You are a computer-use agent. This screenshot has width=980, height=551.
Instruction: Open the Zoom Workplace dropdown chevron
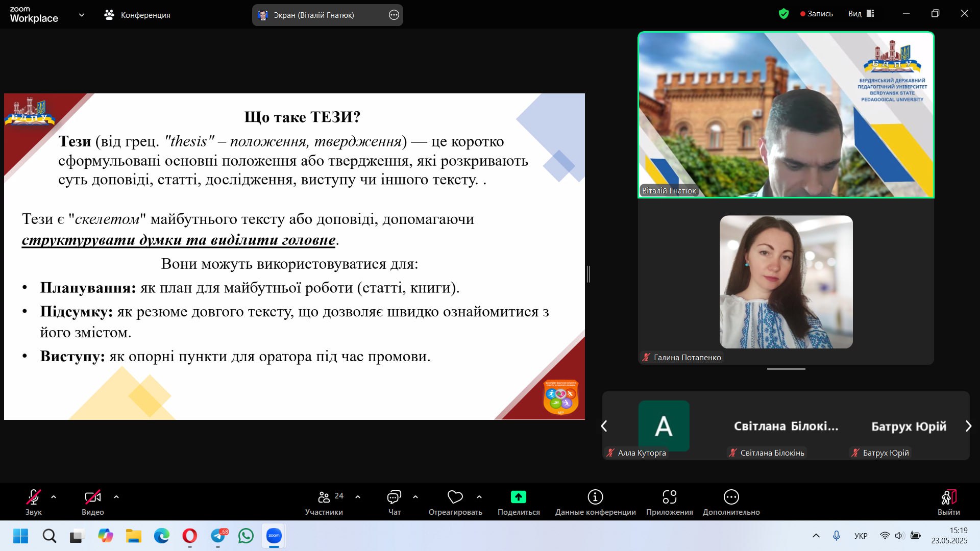pos(82,15)
